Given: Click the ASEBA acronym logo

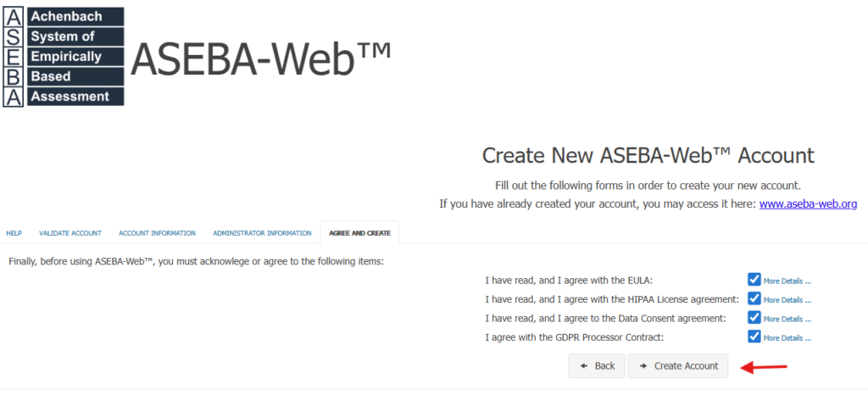Looking at the screenshot, I should (64, 57).
